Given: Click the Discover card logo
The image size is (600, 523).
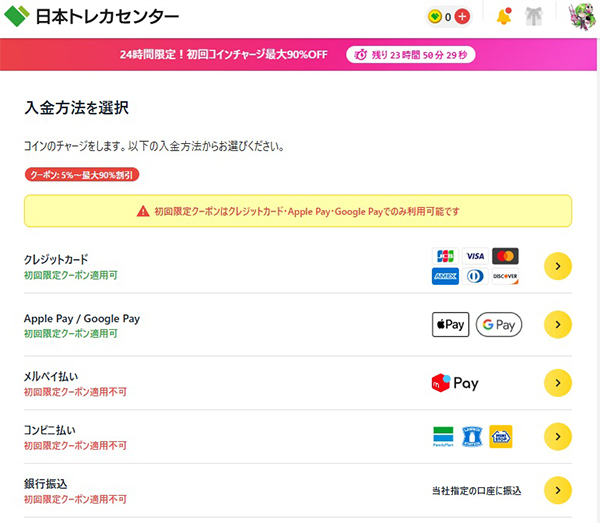Looking at the screenshot, I should pos(505,276).
